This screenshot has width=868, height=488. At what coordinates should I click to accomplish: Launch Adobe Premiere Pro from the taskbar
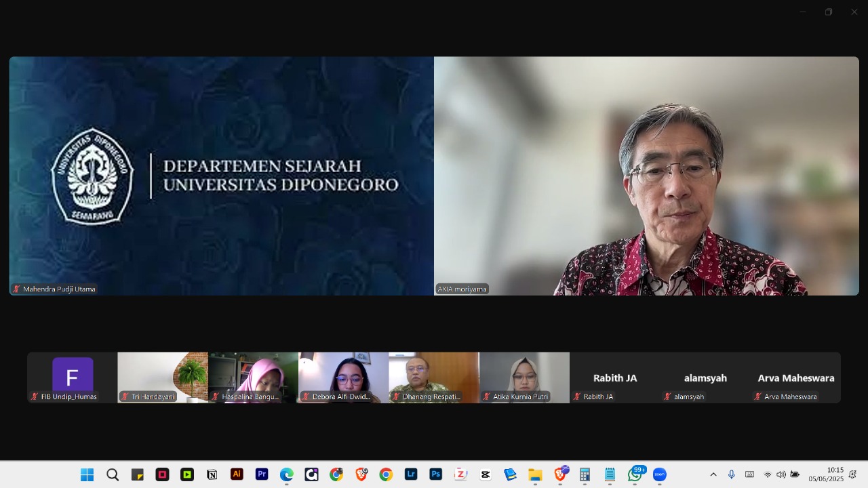tap(261, 474)
